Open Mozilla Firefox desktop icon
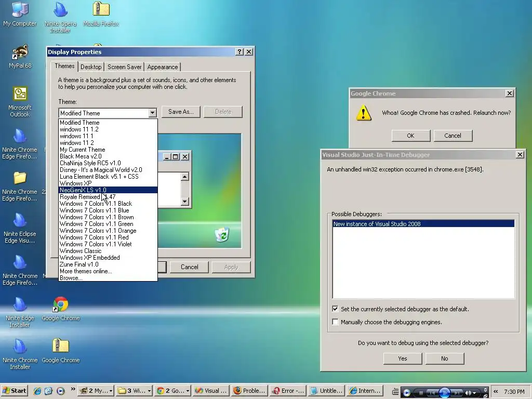The image size is (532, 399). tap(101, 14)
